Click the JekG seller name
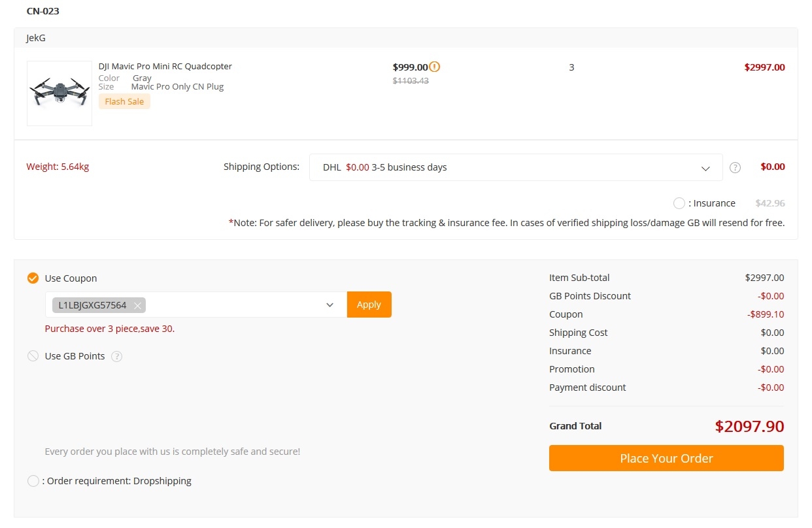Screen dimensions: 812x528 pyautogui.click(x=36, y=38)
